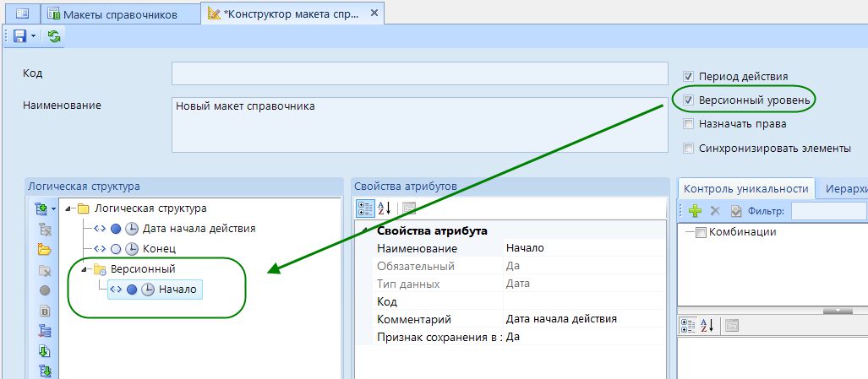This screenshot has width=868, height=379.
Task: Collapse the Логическая структура root node
Action: (68, 208)
